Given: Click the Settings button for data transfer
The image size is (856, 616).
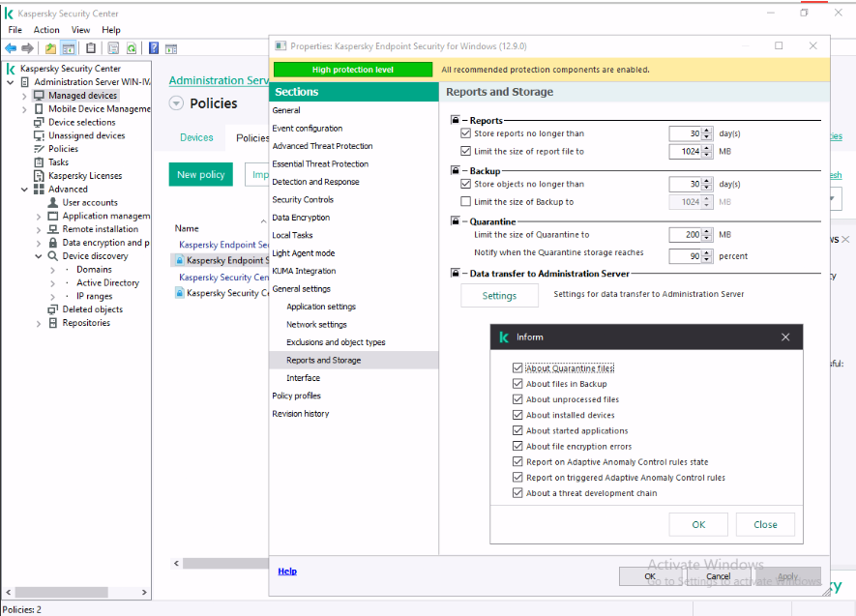Looking at the screenshot, I should click(499, 296).
